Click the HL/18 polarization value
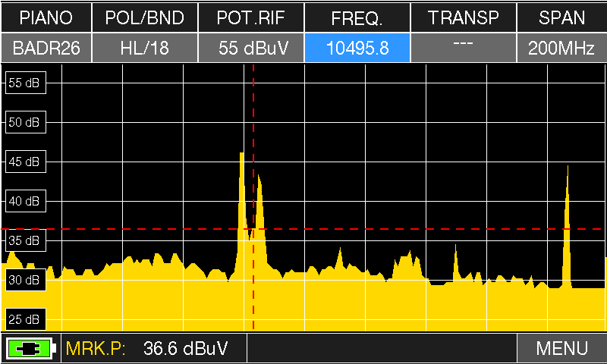607x364 pixels. coord(145,48)
